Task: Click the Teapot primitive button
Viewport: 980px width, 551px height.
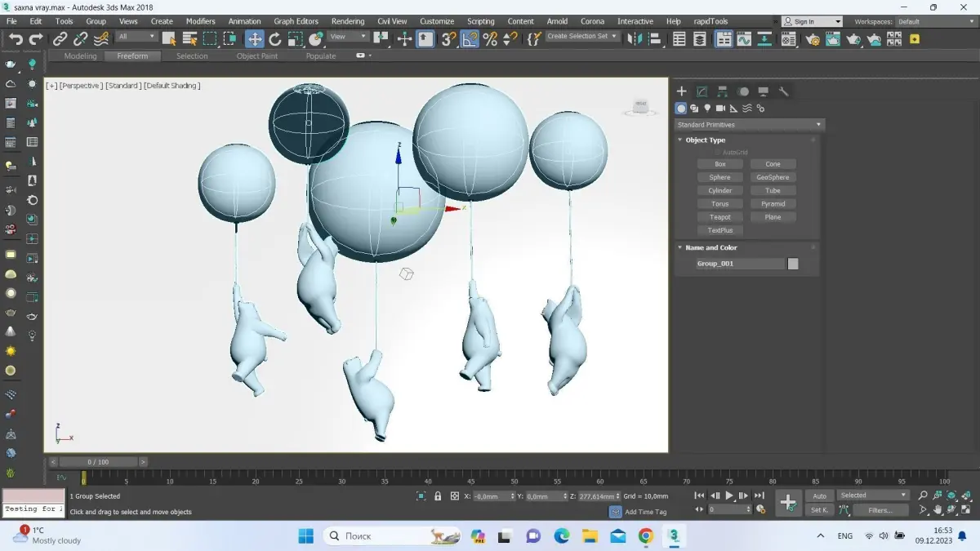Action: click(719, 217)
